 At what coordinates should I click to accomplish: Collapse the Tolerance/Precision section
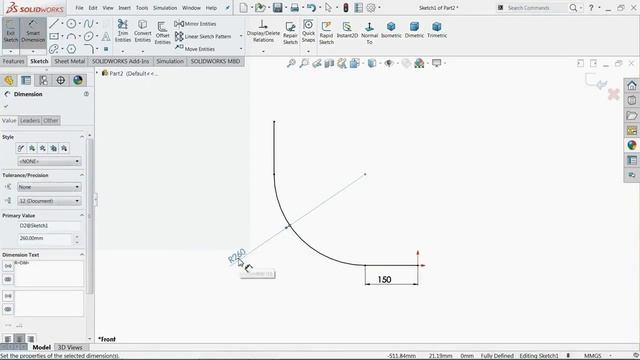coord(82,175)
